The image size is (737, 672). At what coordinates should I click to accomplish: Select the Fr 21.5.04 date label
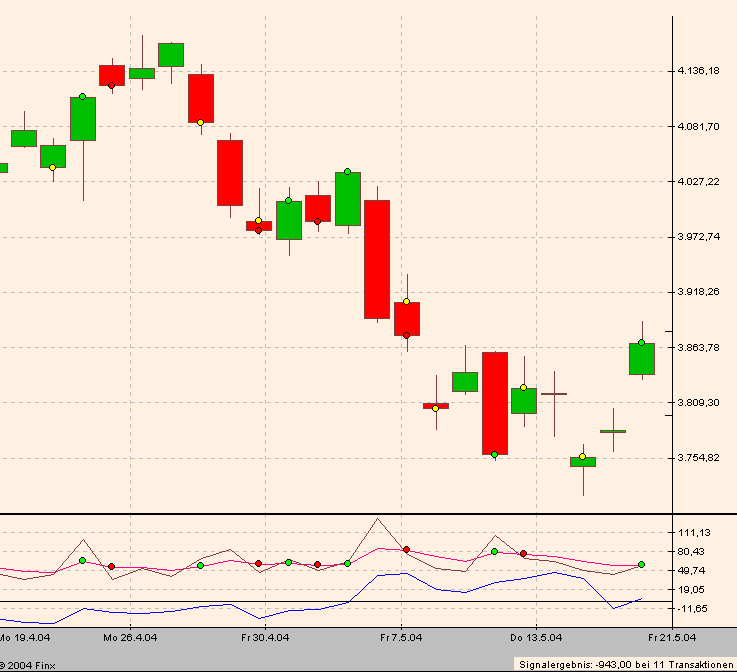tap(672, 638)
